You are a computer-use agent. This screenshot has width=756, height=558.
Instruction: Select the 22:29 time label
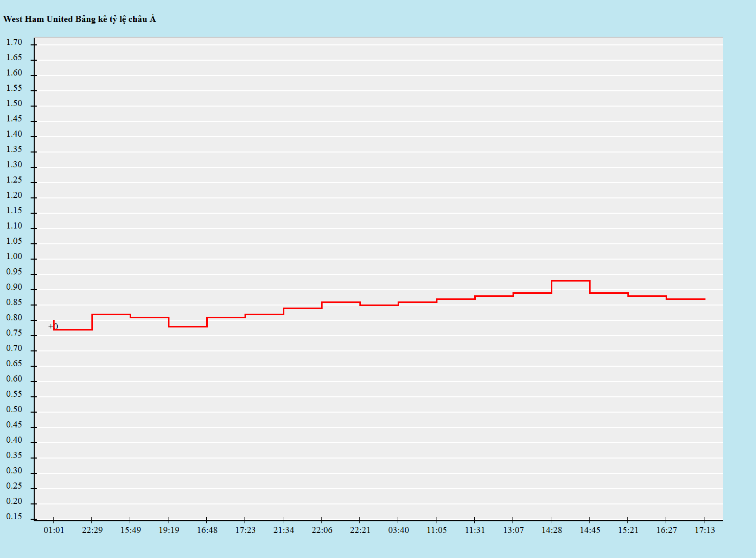pos(92,530)
